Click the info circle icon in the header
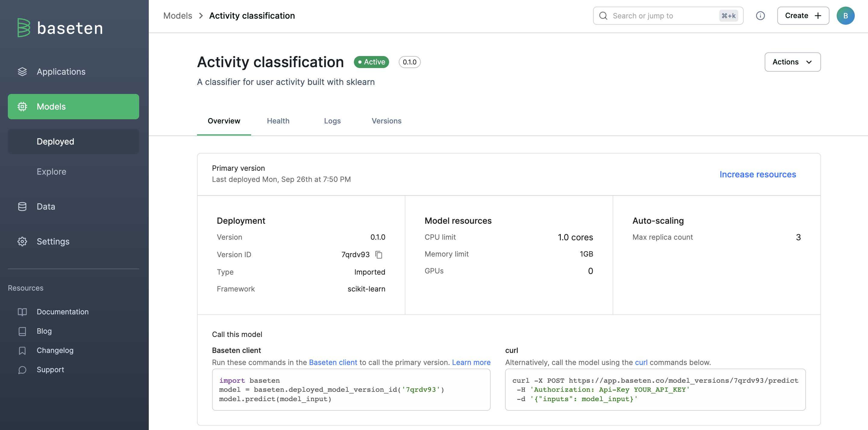Screen dimensions: 868x430 point(760,16)
